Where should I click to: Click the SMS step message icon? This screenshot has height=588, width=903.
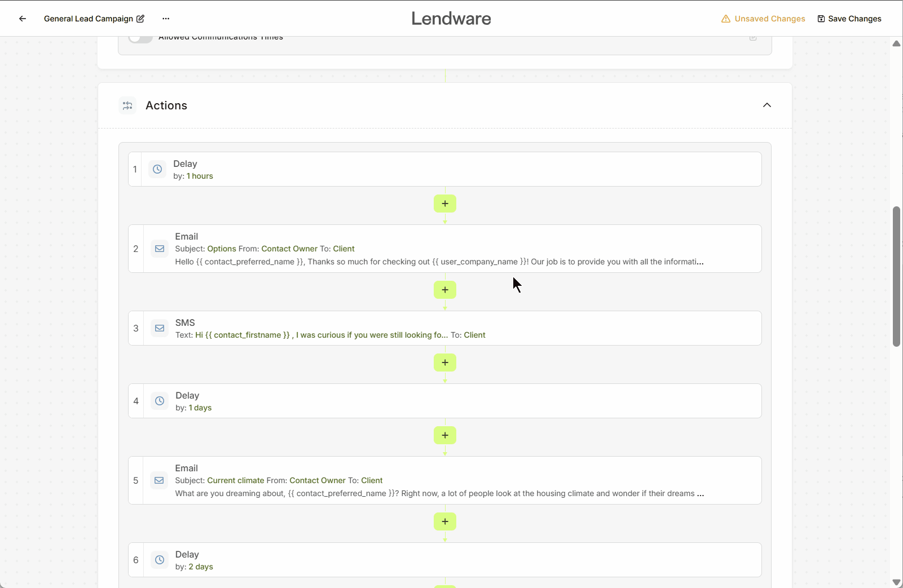[x=160, y=328]
